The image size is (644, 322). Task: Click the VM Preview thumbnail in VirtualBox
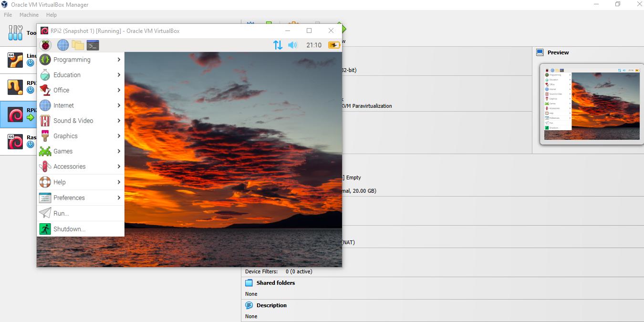(591, 105)
